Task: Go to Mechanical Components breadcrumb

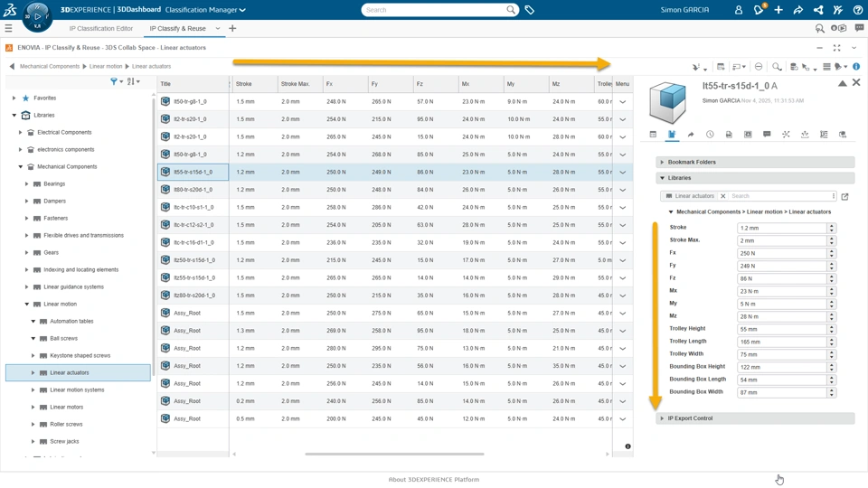Action: click(50, 66)
